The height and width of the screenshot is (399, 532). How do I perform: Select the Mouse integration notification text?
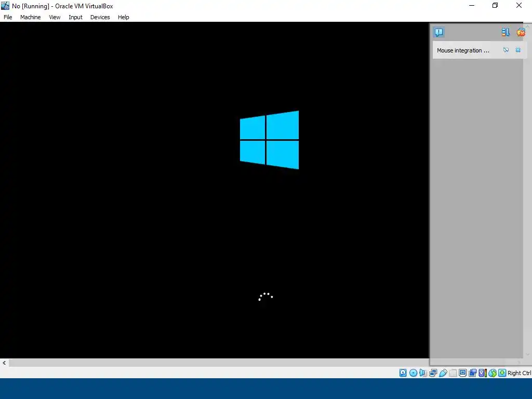click(x=463, y=50)
